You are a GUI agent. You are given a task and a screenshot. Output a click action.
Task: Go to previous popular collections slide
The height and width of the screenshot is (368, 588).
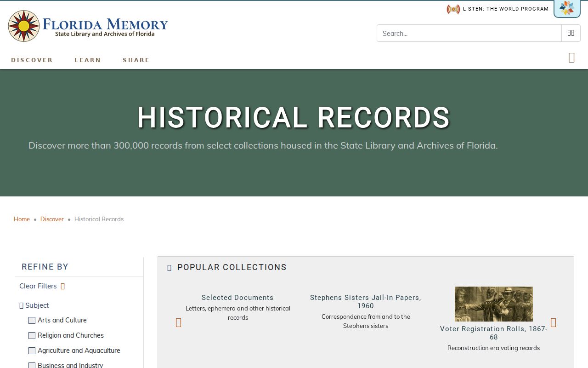[179, 323]
